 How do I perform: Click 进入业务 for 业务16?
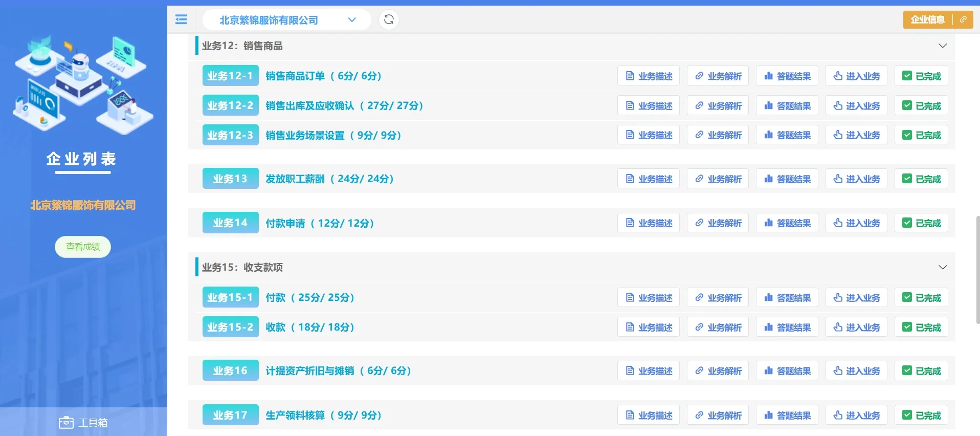856,370
